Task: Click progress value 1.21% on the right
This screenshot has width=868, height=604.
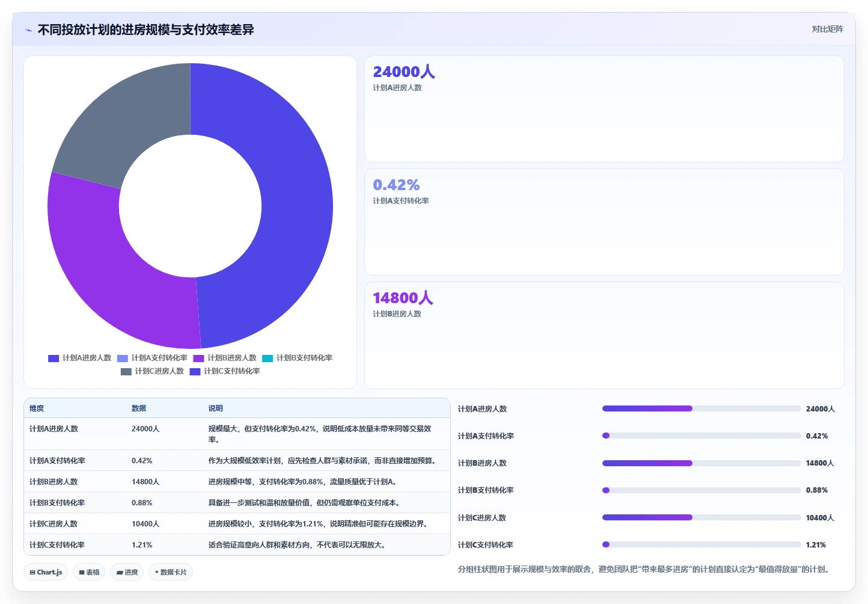Action: tap(816, 545)
